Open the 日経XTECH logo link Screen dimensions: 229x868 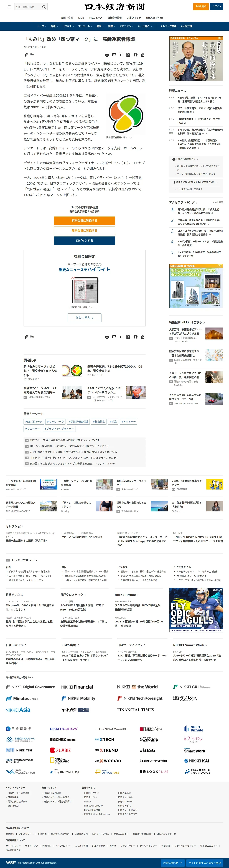point(105,740)
